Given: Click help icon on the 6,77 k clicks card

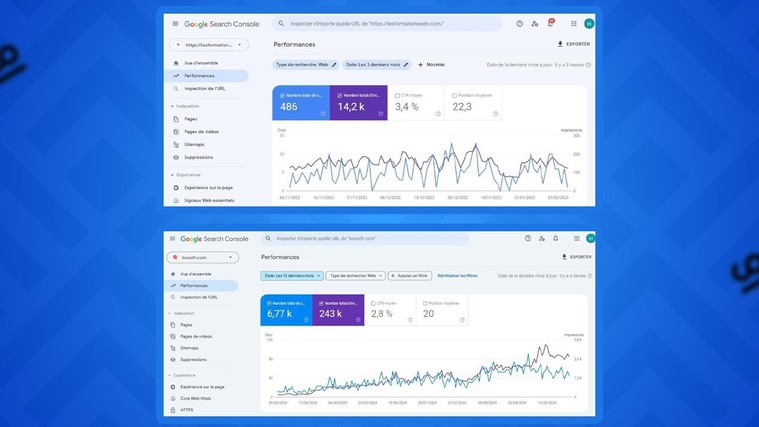Looking at the screenshot, I should 306,320.
